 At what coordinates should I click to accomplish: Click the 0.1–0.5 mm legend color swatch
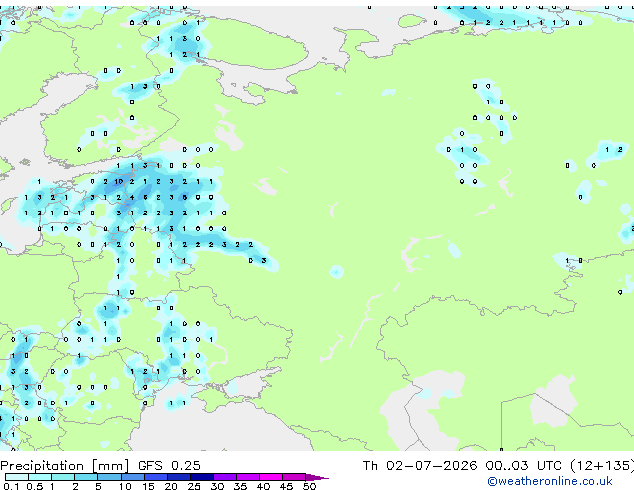17,477
